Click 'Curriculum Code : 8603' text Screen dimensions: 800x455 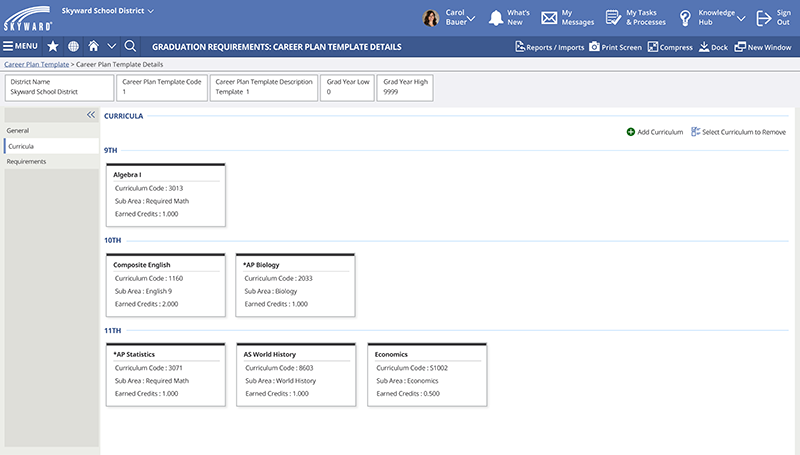coord(279,368)
